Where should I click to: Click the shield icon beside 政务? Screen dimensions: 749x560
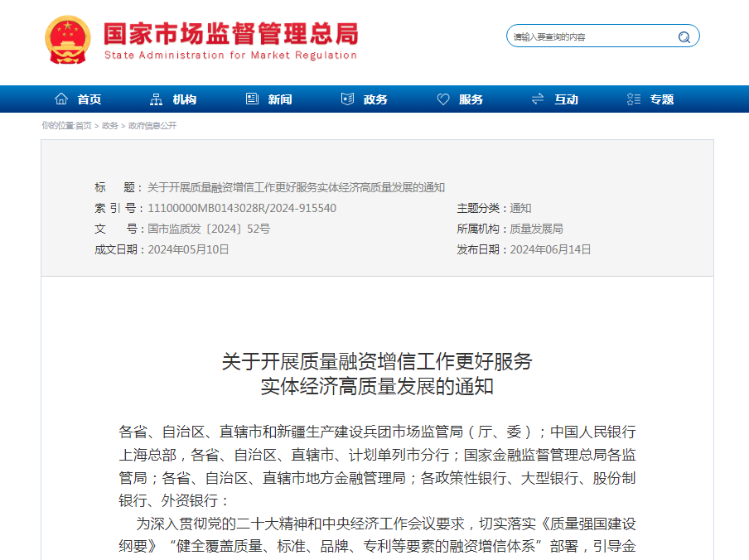point(347,99)
